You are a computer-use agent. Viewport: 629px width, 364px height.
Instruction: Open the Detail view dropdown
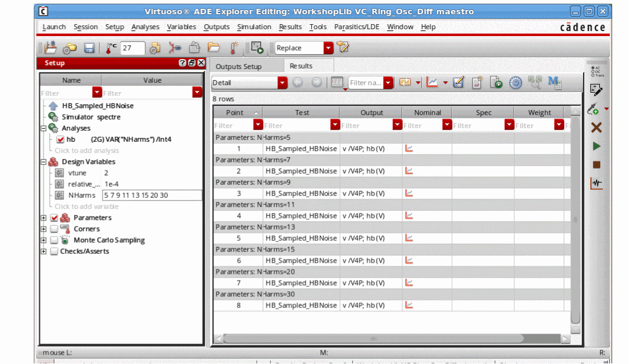(282, 83)
